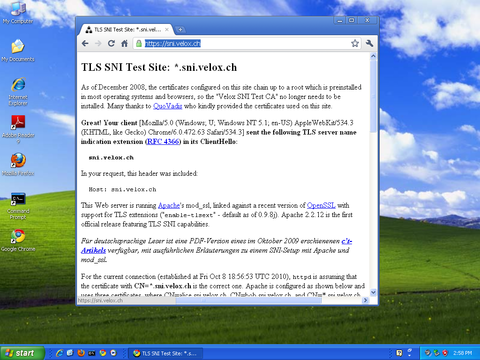
Task: Select the Command Prompt desktop icon
Action: coord(18,206)
